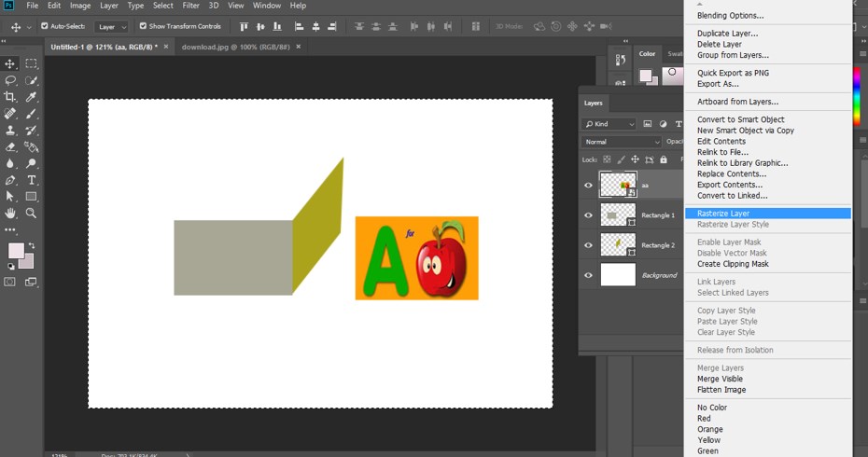
Task: Click the lock all layer icon
Action: 663,159
